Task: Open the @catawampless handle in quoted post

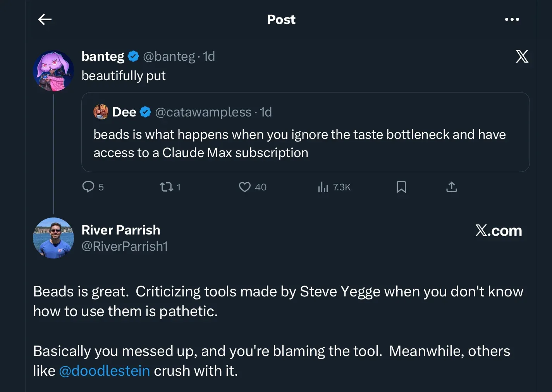Action: (203, 112)
